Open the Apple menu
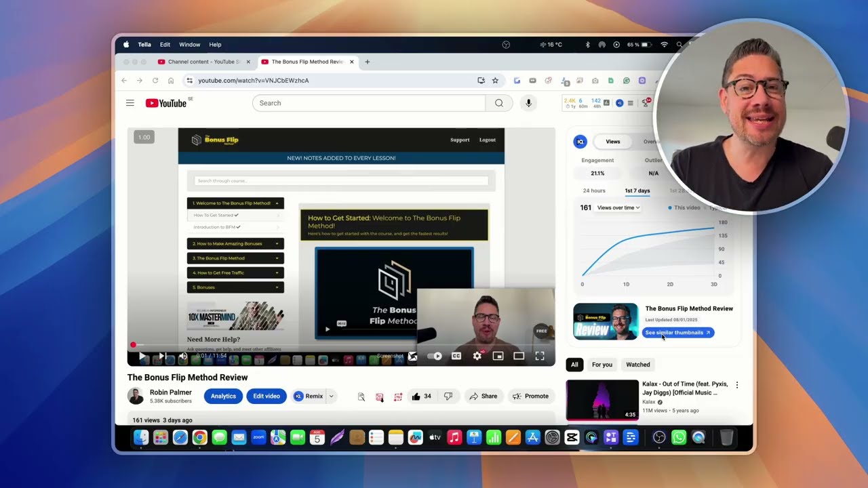The width and height of the screenshot is (868, 488). coord(126,45)
